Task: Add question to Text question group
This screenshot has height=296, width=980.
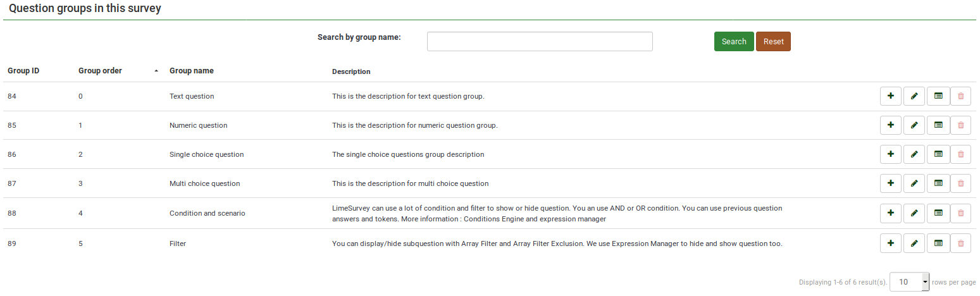Action: pos(890,96)
